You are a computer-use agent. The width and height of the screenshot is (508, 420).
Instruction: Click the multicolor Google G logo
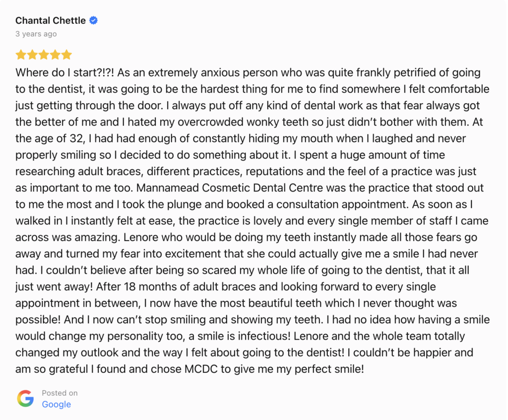pyautogui.click(x=25, y=398)
